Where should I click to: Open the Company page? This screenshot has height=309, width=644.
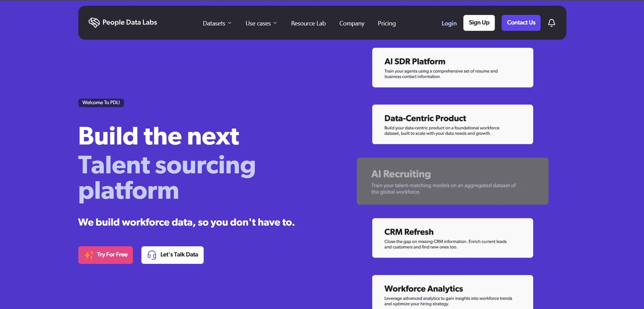click(351, 23)
